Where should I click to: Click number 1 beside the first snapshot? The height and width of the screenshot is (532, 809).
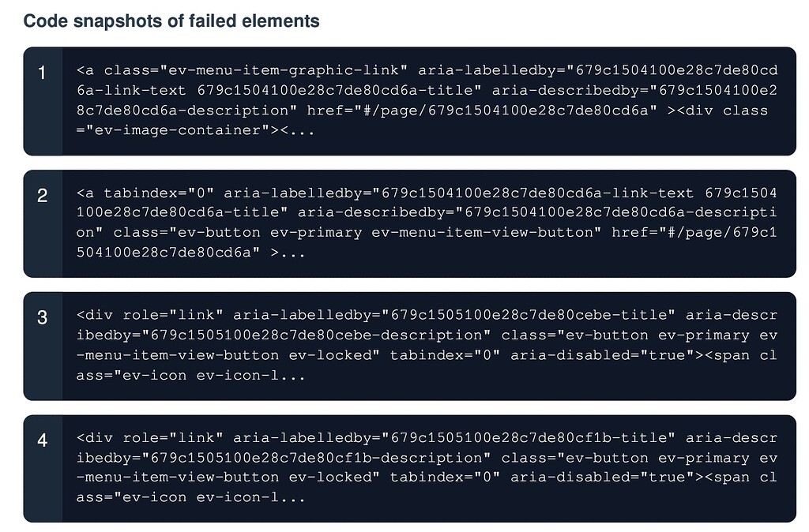[x=43, y=73]
